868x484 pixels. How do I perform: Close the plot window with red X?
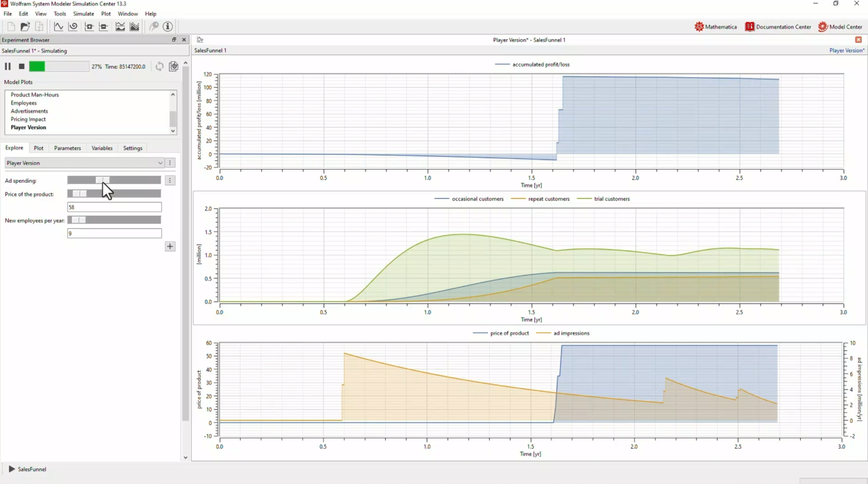click(x=859, y=40)
